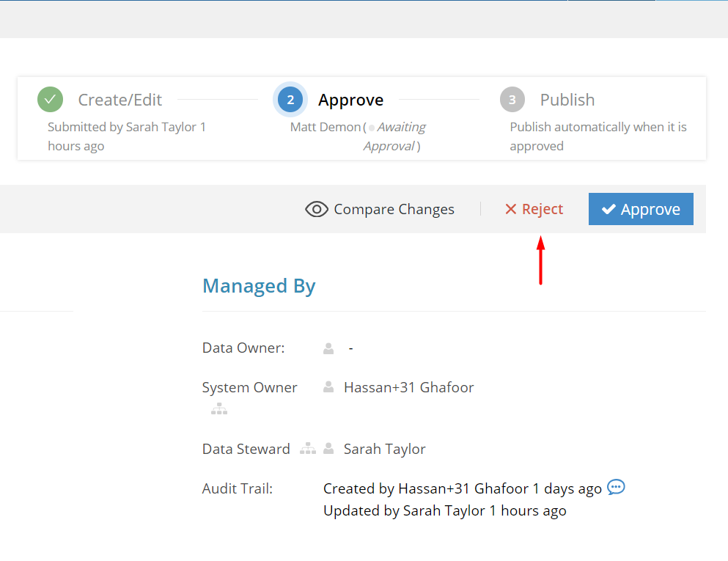Select the step 2 Approve circle
Screen dimensions: 728x561
(290, 100)
